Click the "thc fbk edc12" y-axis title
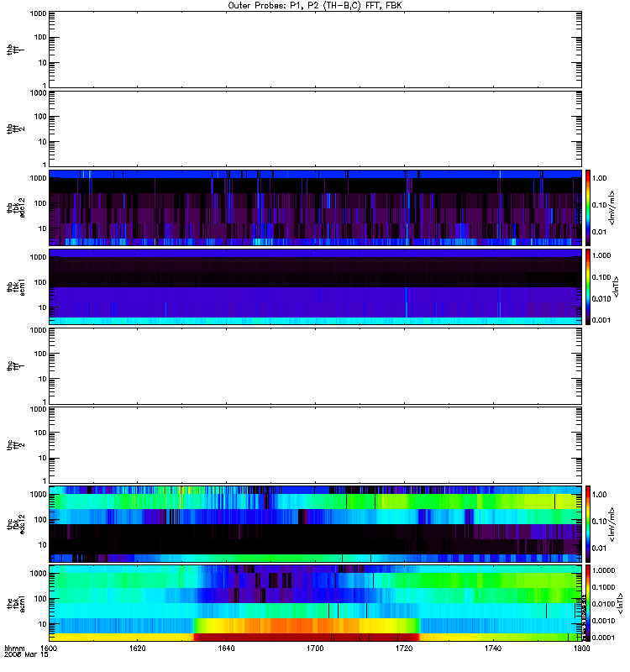Viewport: 630px width, 672px height. (15, 523)
